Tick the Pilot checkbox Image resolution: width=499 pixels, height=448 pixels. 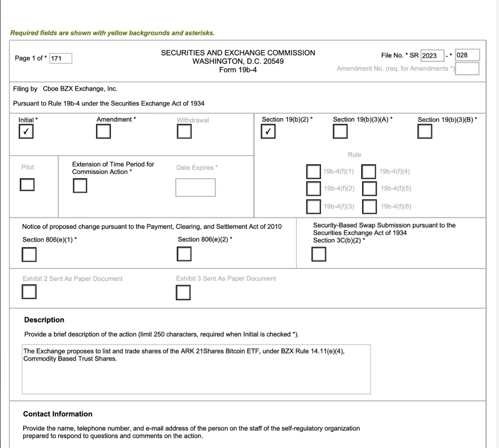27,184
